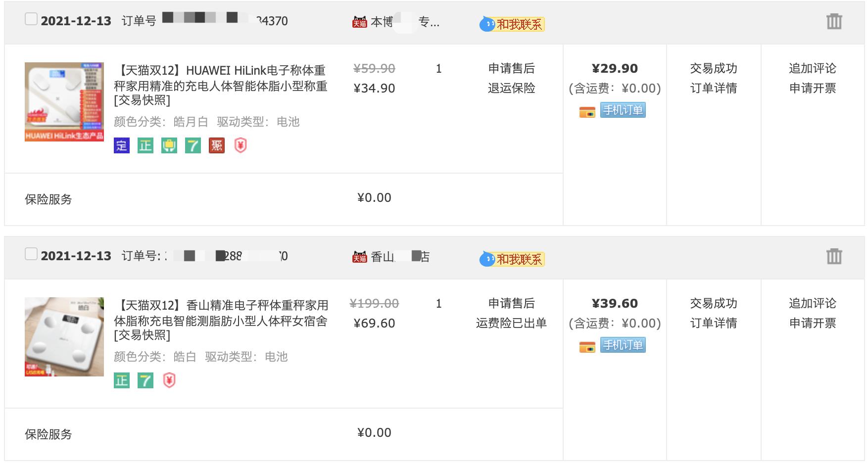Delete the first order with trash icon
868x464 pixels.
[x=834, y=21]
